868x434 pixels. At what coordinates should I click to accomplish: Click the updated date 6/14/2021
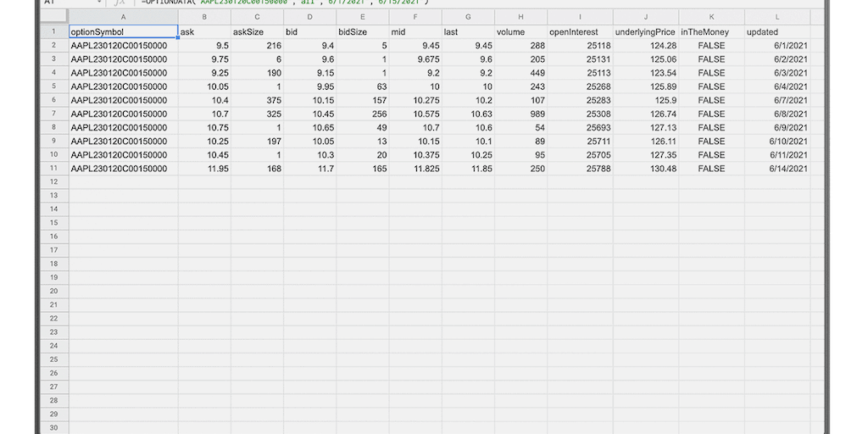pyautogui.click(x=777, y=169)
